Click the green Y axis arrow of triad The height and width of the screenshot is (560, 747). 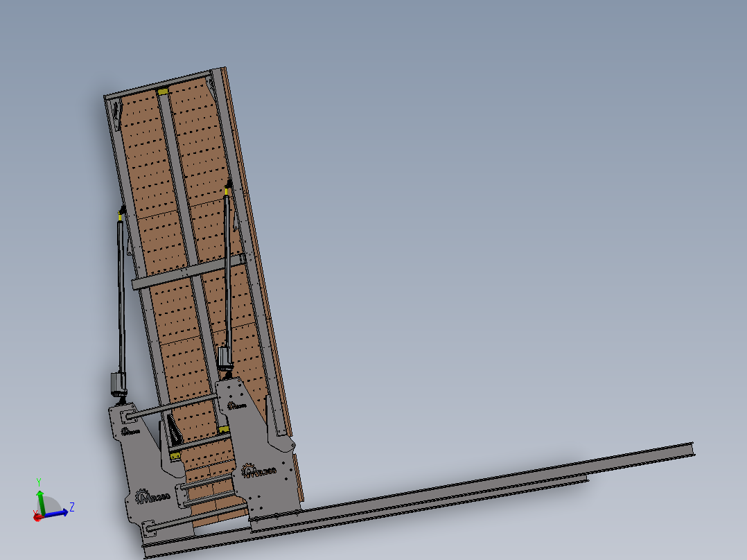click(41, 502)
